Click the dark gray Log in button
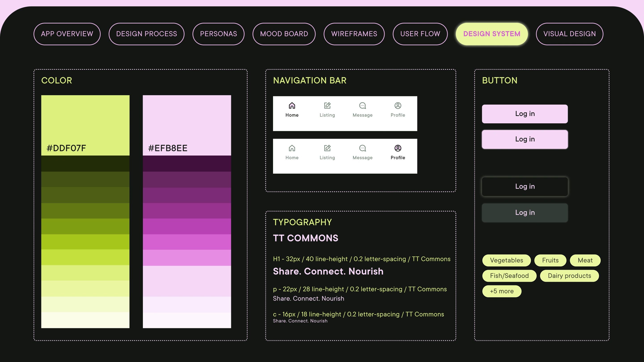Image resolution: width=644 pixels, height=362 pixels. tap(525, 213)
